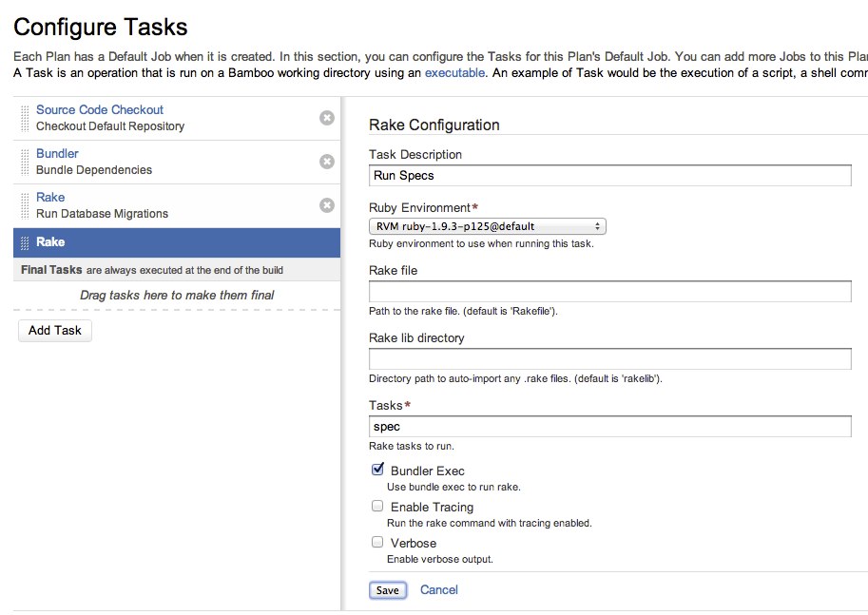The height and width of the screenshot is (615, 868).
Task: Delete the Bundler task with x icon
Action: pyautogui.click(x=327, y=162)
